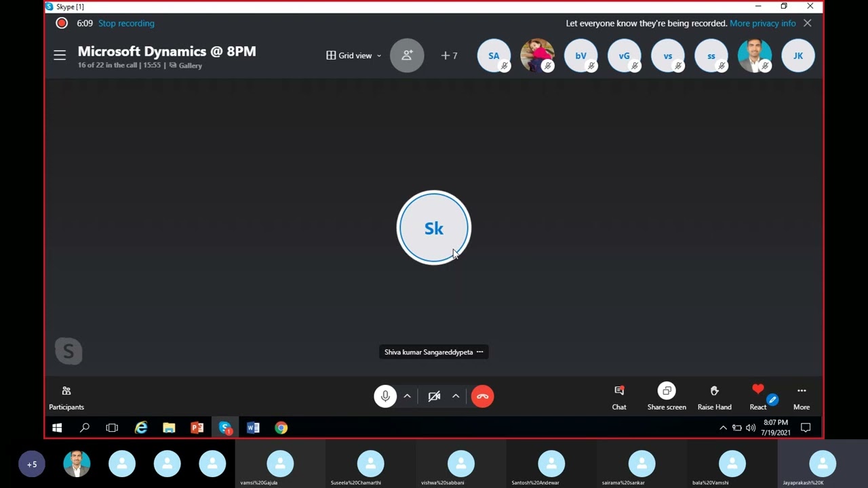Select sairama sankar participant tile
The width and height of the screenshot is (868, 488).
tap(642, 464)
